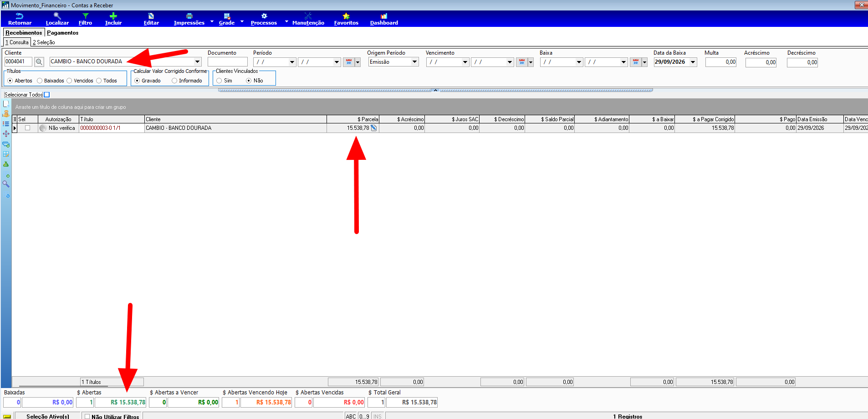Click the green money bag sidebar icon

pyautogui.click(x=6, y=164)
